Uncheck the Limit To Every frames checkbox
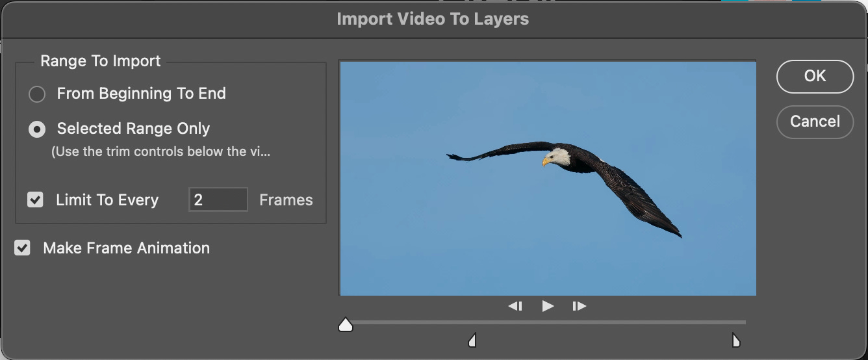 click(x=35, y=199)
